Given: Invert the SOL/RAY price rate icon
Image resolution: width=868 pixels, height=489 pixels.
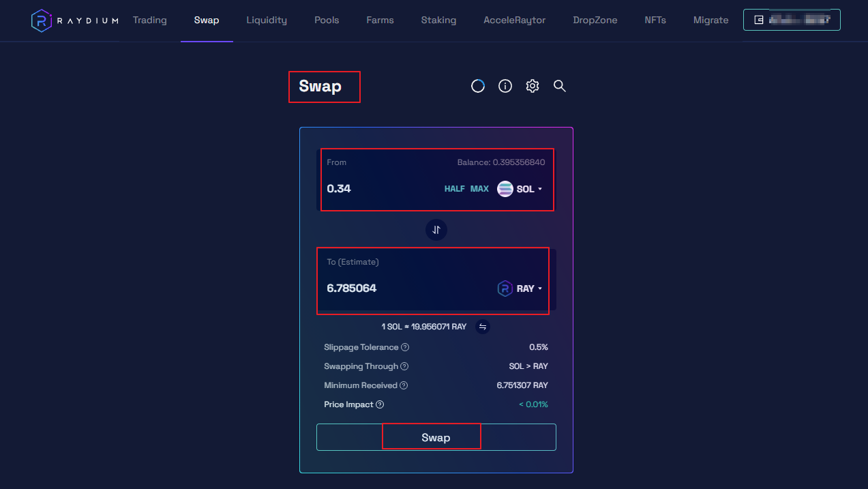Looking at the screenshot, I should pyautogui.click(x=483, y=327).
